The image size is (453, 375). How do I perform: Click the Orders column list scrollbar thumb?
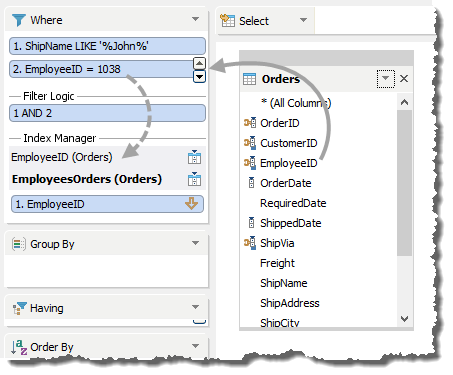(x=404, y=183)
